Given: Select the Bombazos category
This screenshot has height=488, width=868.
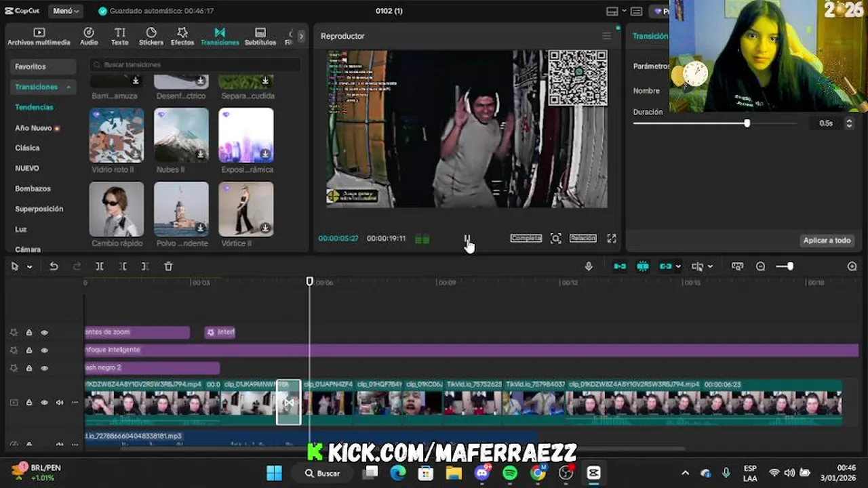Looking at the screenshot, I should pyautogui.click(x=33, y=188).
